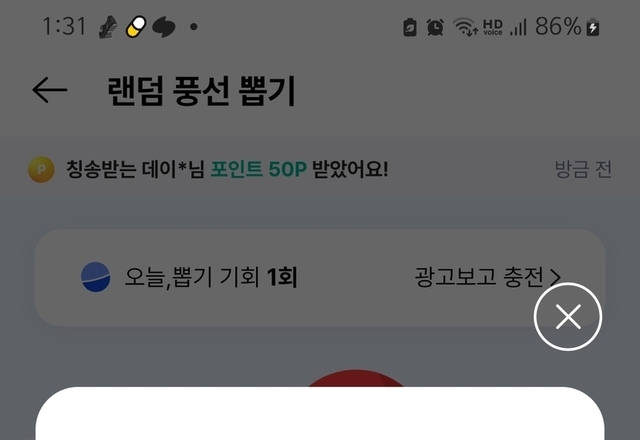This screenshot has width=640, height=440.
Task: Close the popup with the X button
Action: pos(568,316)
